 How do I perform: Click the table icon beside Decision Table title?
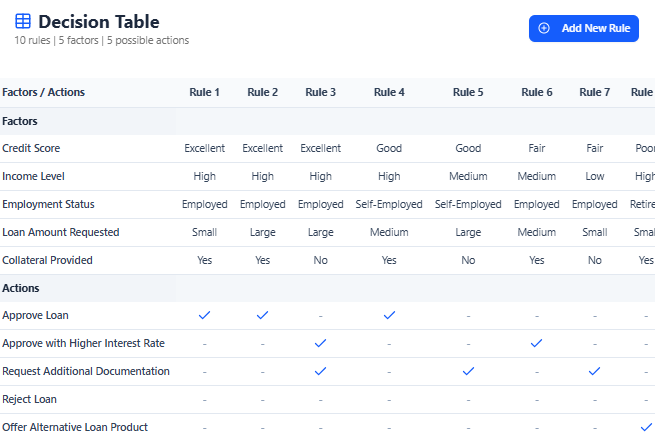23,22
